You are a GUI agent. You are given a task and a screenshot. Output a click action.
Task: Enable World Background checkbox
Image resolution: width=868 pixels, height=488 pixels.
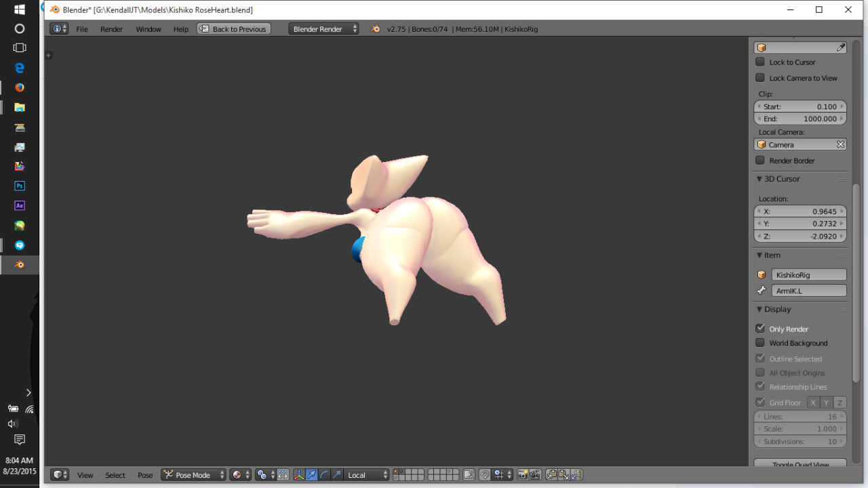point(760,343)
